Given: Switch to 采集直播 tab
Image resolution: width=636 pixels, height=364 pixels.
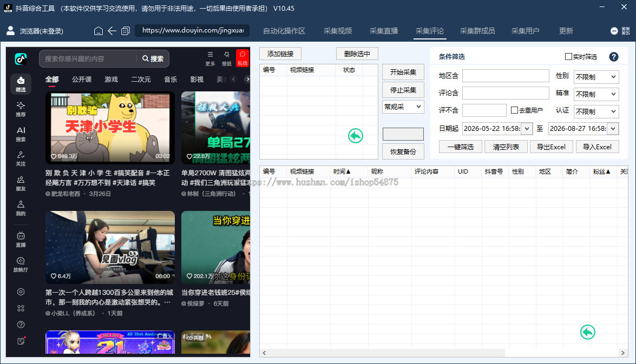Looking at the screenshot, I should (x=384, y=31).
